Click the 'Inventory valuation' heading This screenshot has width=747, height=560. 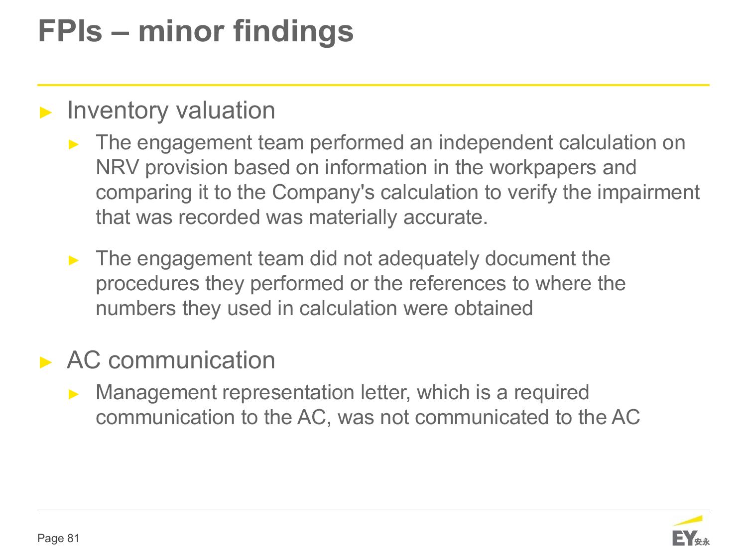[x=171, y=111]
